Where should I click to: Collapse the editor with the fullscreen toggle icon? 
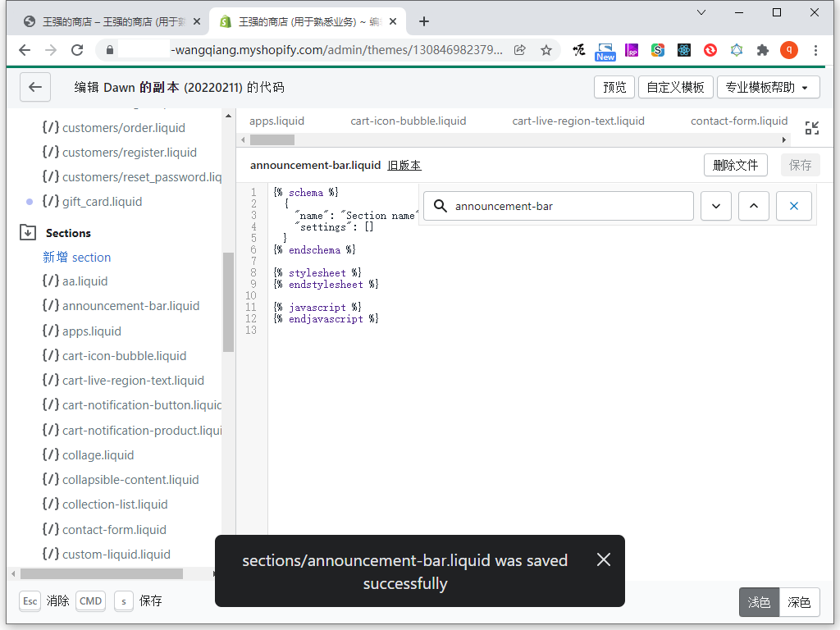811,128
